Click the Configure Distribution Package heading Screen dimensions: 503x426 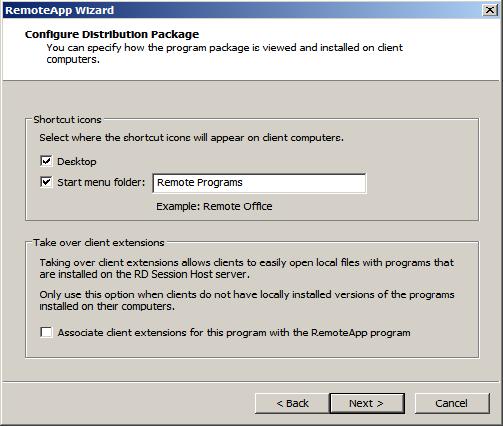click(x=112, y=34)
